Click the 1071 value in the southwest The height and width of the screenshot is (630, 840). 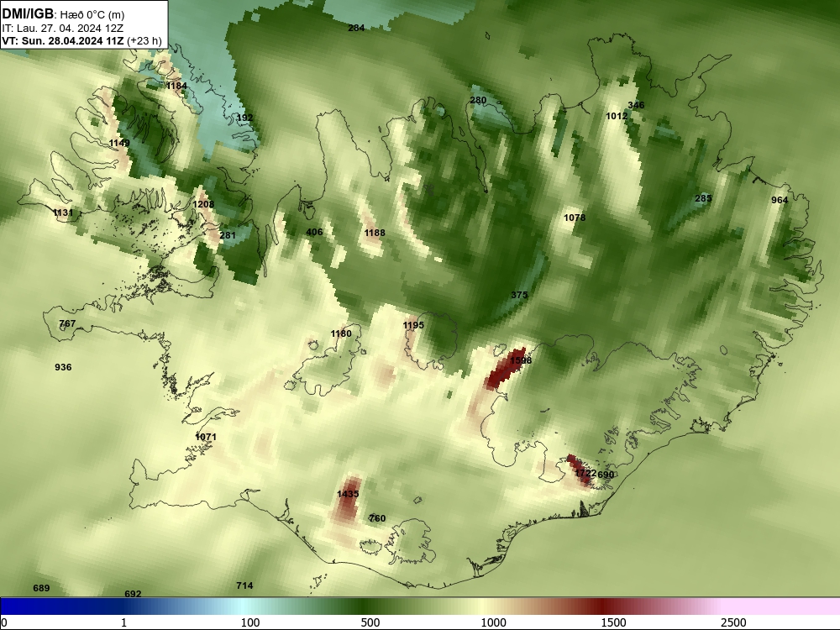coord(206,437)
